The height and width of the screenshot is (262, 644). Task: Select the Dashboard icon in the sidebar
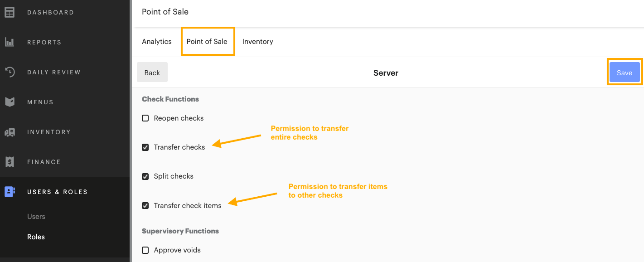click(10, 12)
